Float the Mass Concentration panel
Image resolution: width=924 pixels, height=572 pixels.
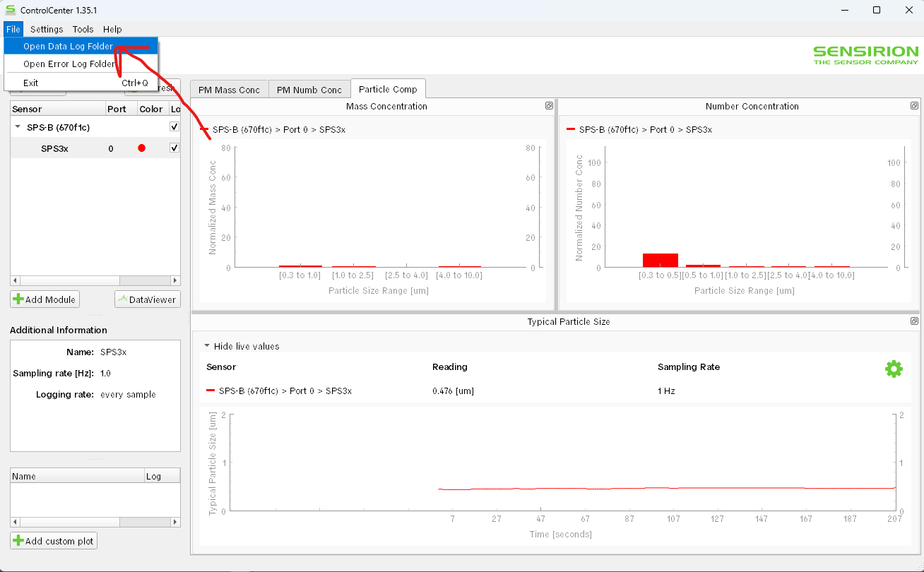[x=549, y=106]
